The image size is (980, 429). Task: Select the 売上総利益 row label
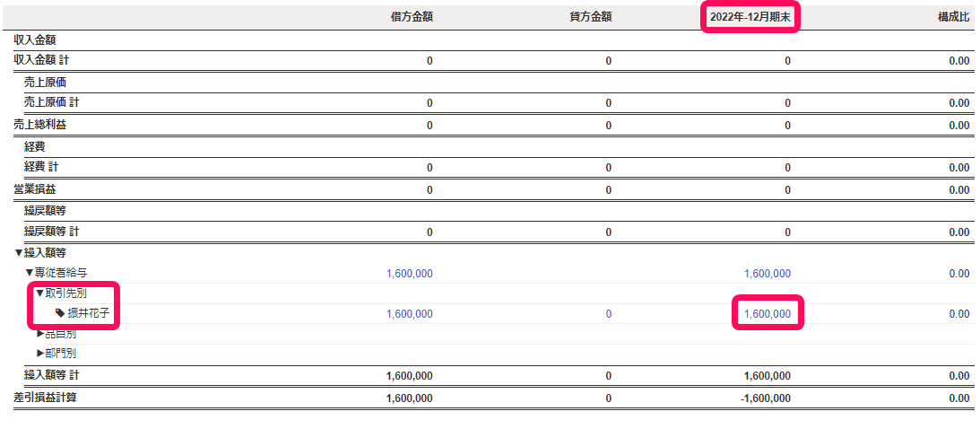40,125
